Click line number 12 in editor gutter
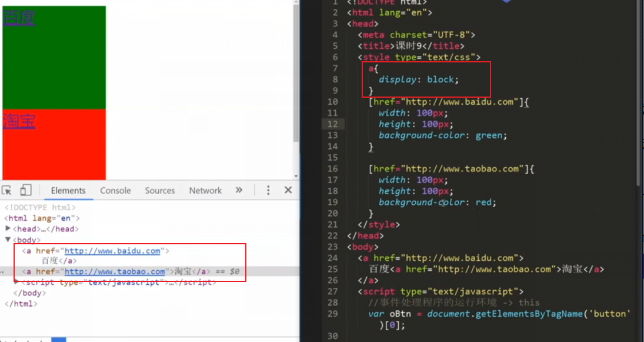Viewport: 644px width, 342px height. (333, 124)
